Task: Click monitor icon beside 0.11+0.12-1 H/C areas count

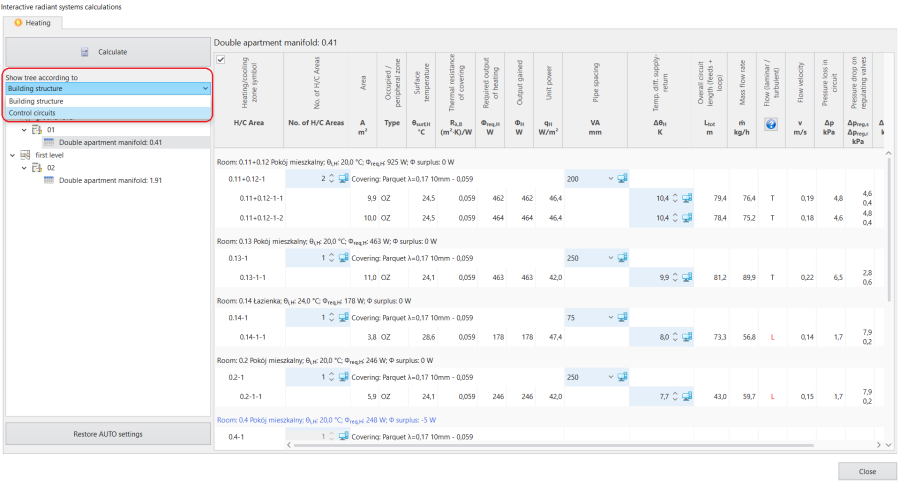Action: [x=343, y=179]
